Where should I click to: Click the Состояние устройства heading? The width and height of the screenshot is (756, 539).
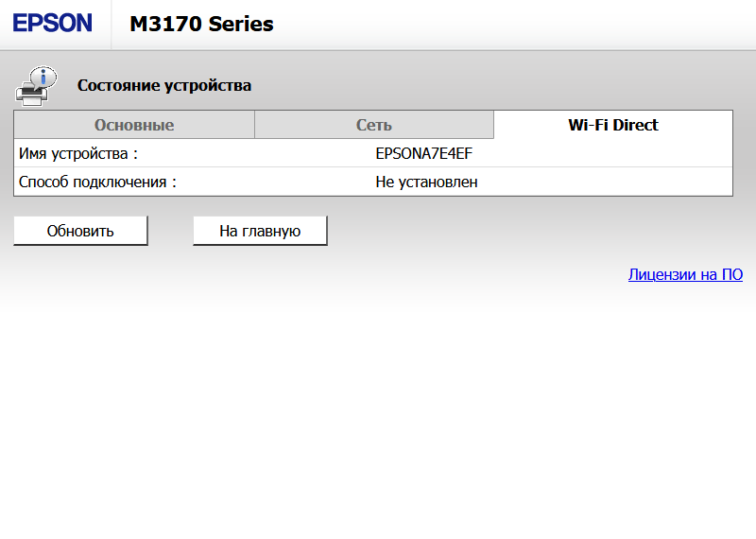click(x=164, y=85)
